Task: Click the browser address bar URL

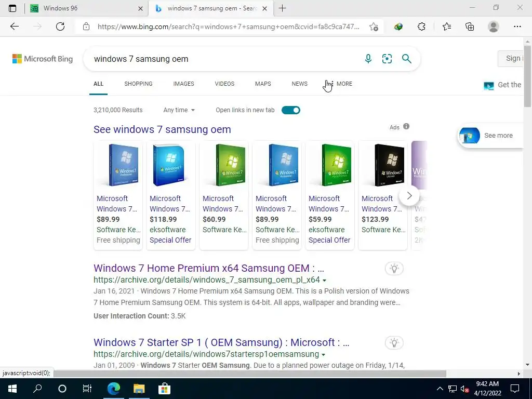Action: [x=228, y=26]
